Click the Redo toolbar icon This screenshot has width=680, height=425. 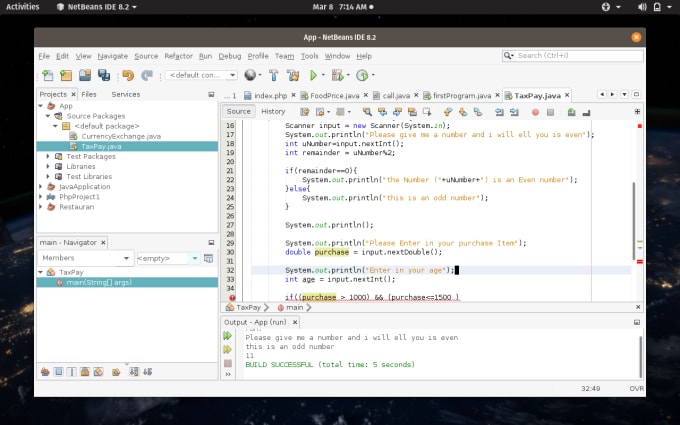click(147, 75)
